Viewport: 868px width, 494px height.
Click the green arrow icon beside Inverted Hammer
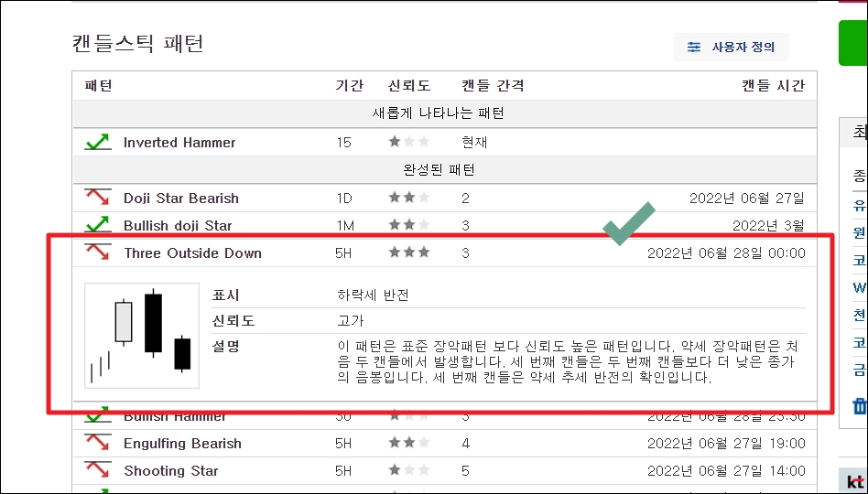97,142
